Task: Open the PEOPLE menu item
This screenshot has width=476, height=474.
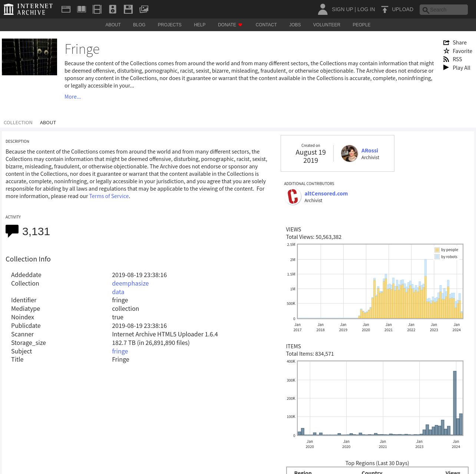Action: (x=361, y=25)
